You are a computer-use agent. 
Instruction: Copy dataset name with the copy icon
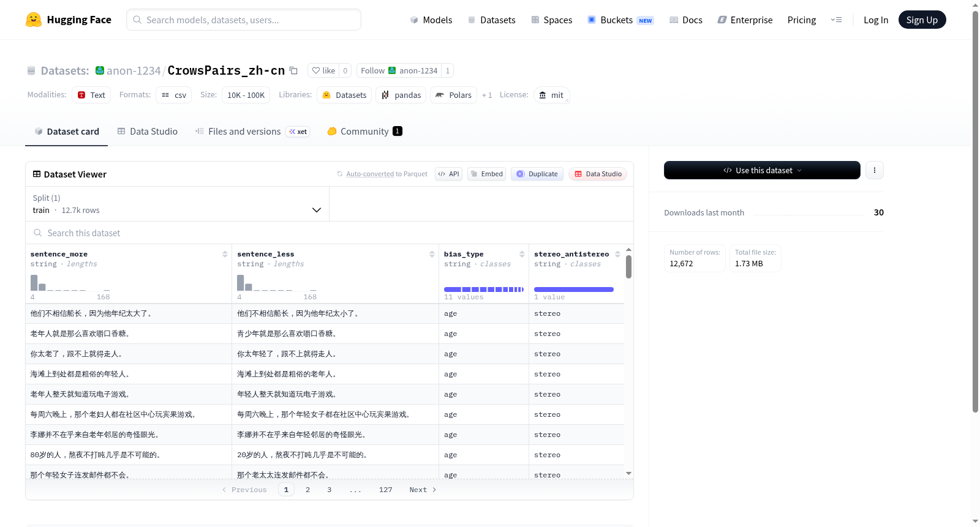tap(293, 70)
